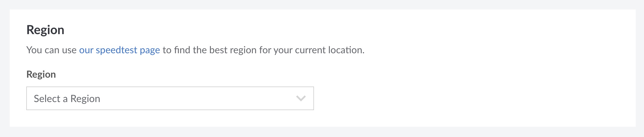Expand the Select a Region dropdown
Viewport: 644px width, 137px height.
tap(170, 98)
